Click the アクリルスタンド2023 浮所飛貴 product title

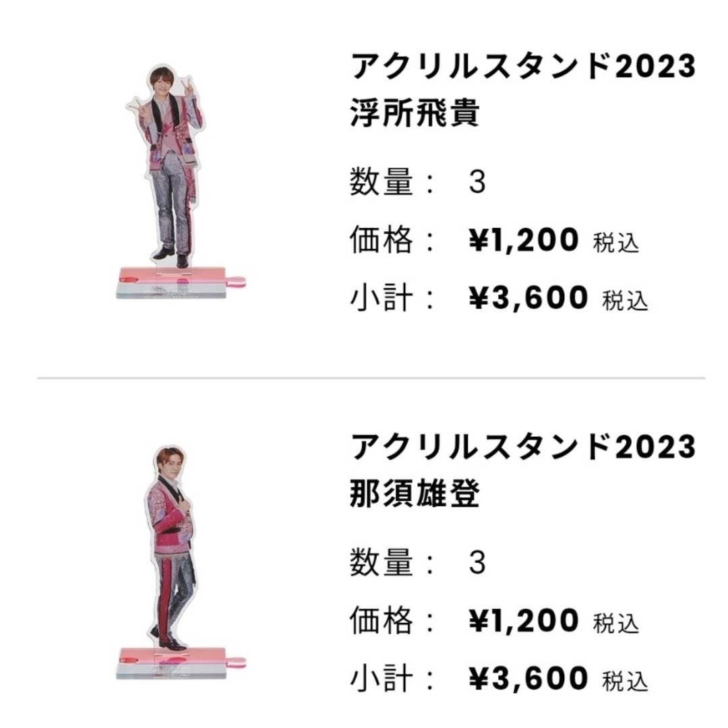click(523, 90)
